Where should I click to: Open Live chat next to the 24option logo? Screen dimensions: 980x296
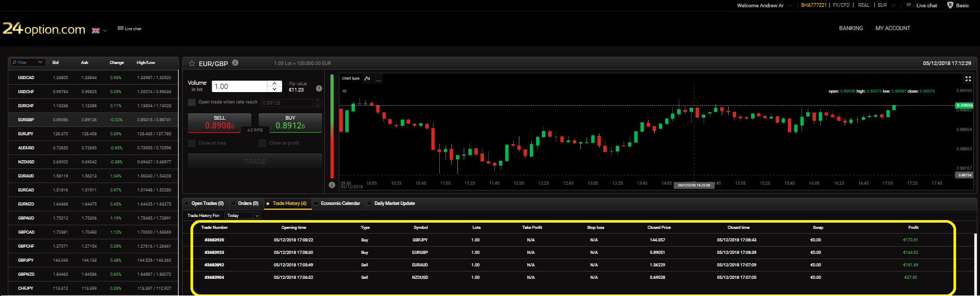point(130,29)
